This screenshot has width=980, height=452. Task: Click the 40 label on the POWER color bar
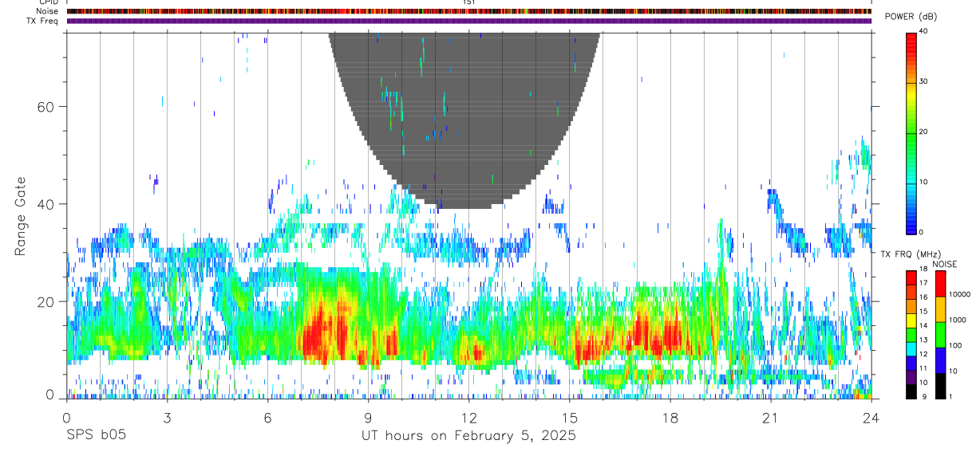click(923, 31)
